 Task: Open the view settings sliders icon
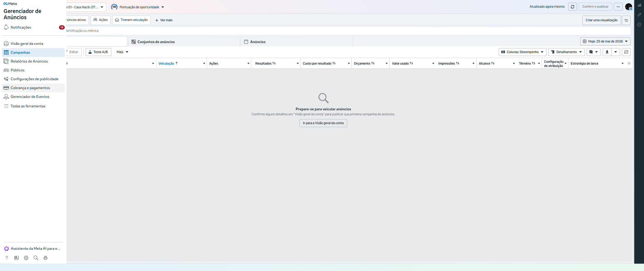(x=626, y=20)
